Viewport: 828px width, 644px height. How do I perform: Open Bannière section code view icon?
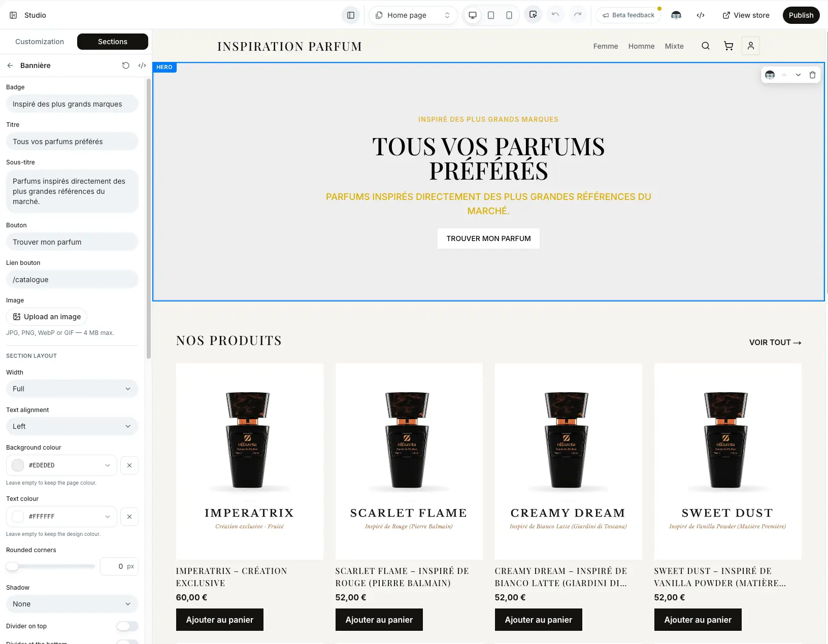142,65
